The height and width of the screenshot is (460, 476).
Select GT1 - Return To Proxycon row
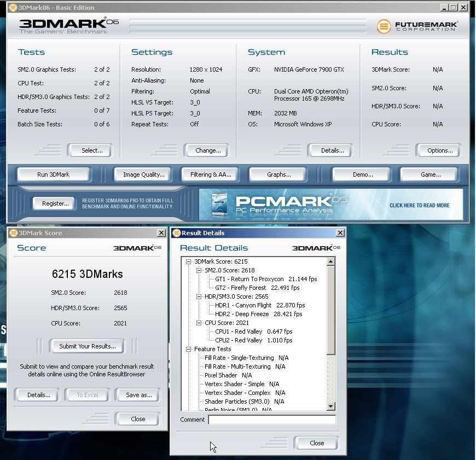coord(266,279)
